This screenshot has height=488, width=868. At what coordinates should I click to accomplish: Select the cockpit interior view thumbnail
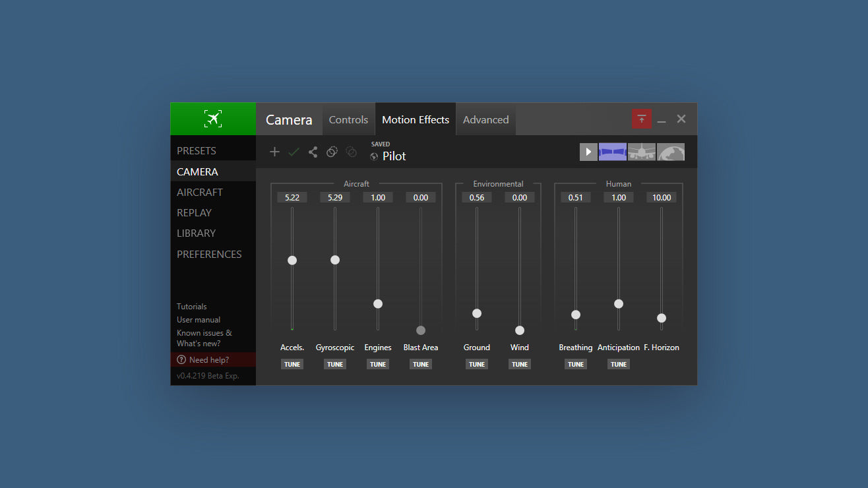pos(612,152)
